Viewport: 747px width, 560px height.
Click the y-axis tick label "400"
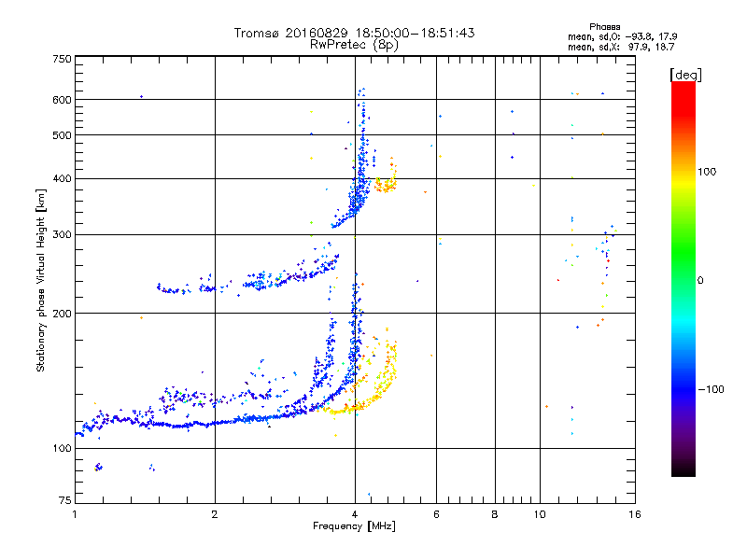(x=62, y=179)
